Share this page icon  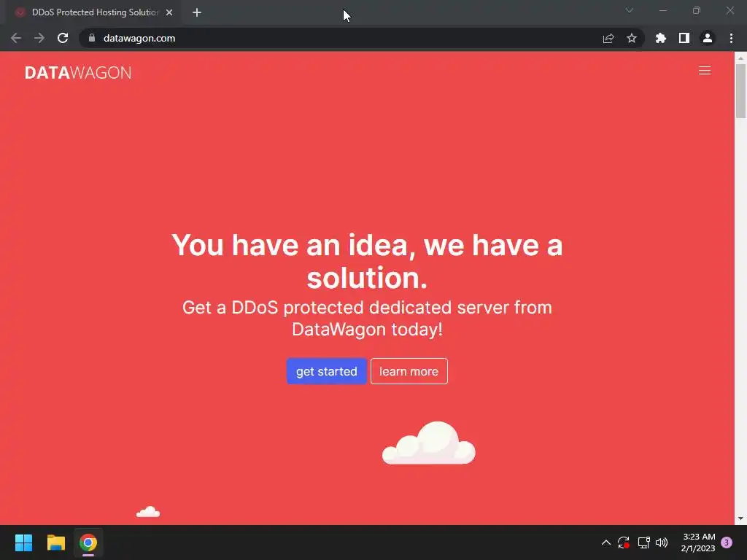coord(608,38)
